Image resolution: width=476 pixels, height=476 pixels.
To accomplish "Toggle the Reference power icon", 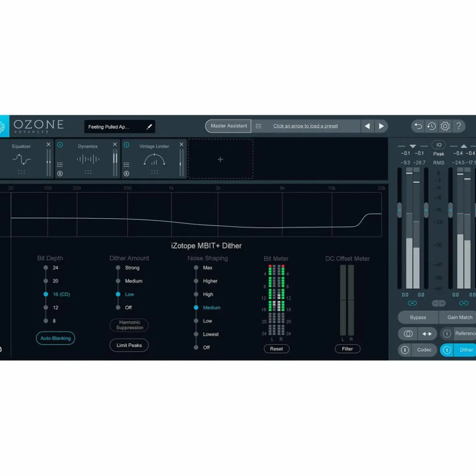I will [x=446, y=334].
